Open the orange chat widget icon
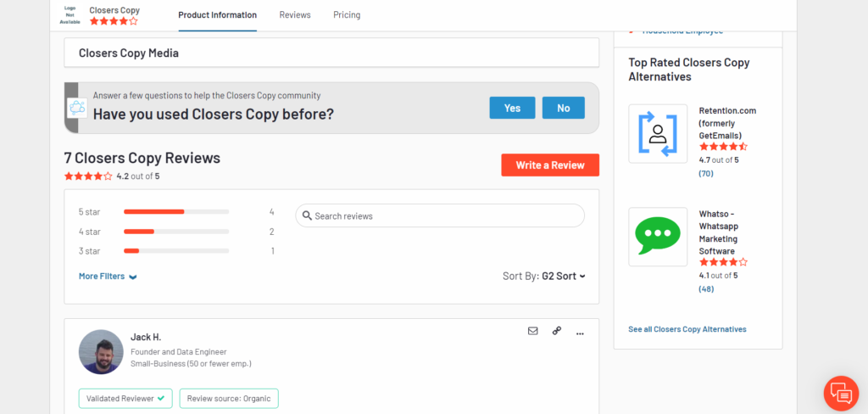868x414 pixels. click(841, 393)
